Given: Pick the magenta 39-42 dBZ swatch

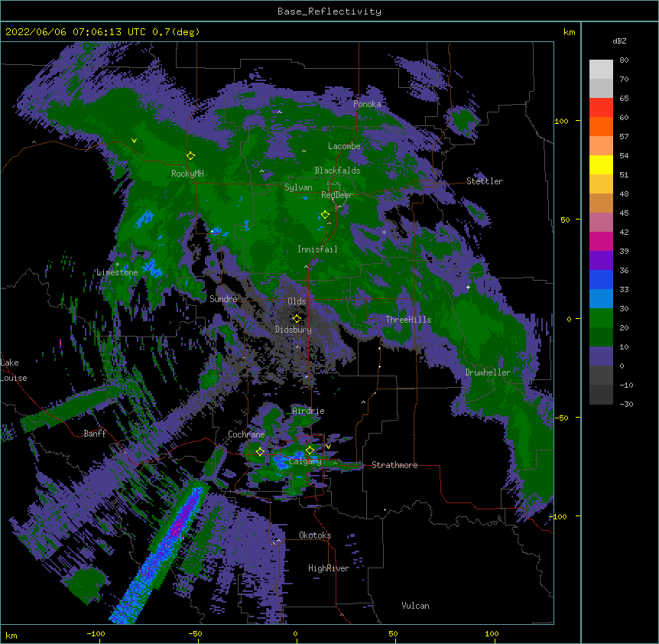Looking at the screenshot, I should click(x=601, y=241).
